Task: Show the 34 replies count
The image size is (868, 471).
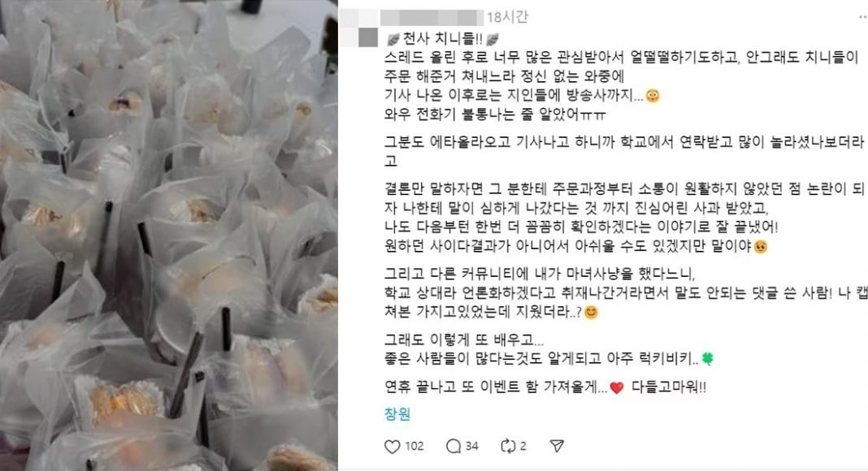Action: [471, 446]
